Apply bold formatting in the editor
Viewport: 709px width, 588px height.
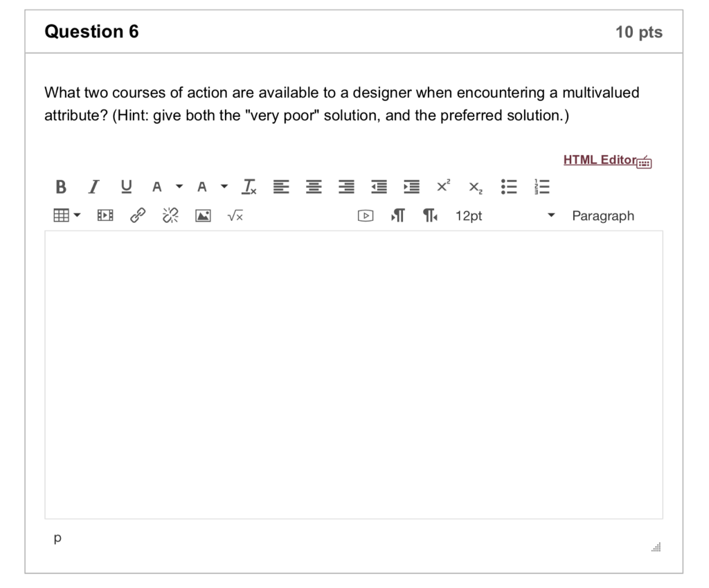coord(60,186)
